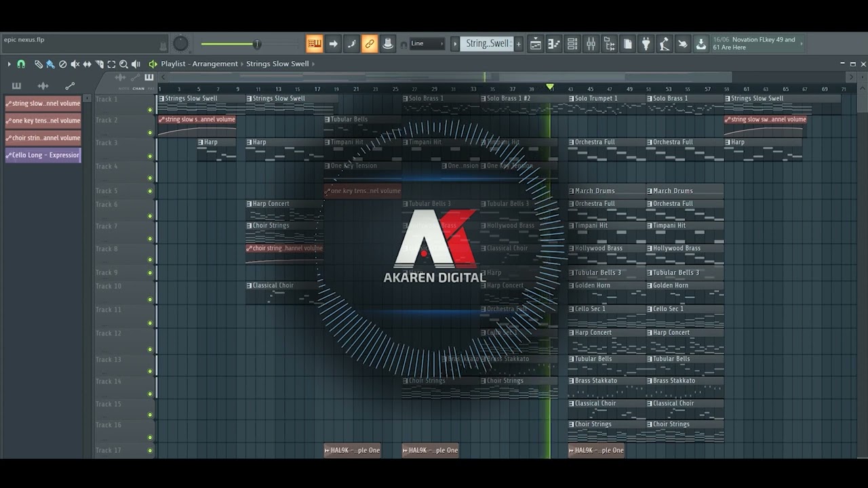Toggle the typing keyboard to piano button
The image size is (868, 488).
pos(314,44)
